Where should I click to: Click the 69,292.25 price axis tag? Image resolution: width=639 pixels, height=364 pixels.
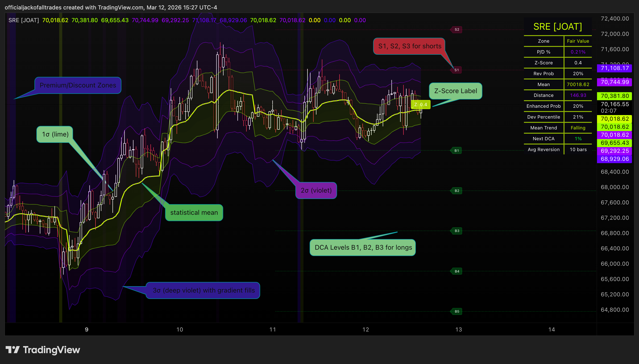point(614,151)
